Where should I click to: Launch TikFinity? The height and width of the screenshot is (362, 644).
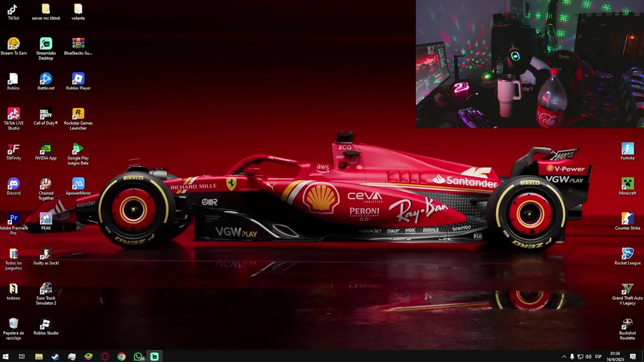pos(14,152)
